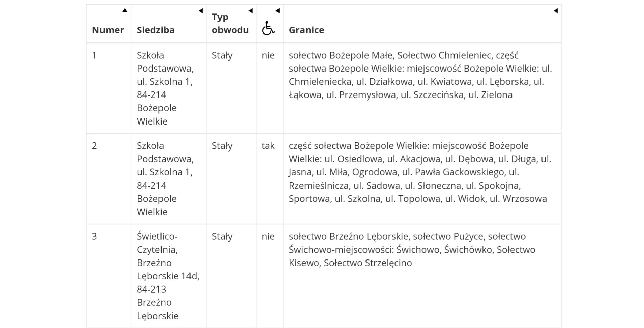Click the "tak" accessibility value in row 2
Screen dimensions: 644x328
(x=268, y=146)
